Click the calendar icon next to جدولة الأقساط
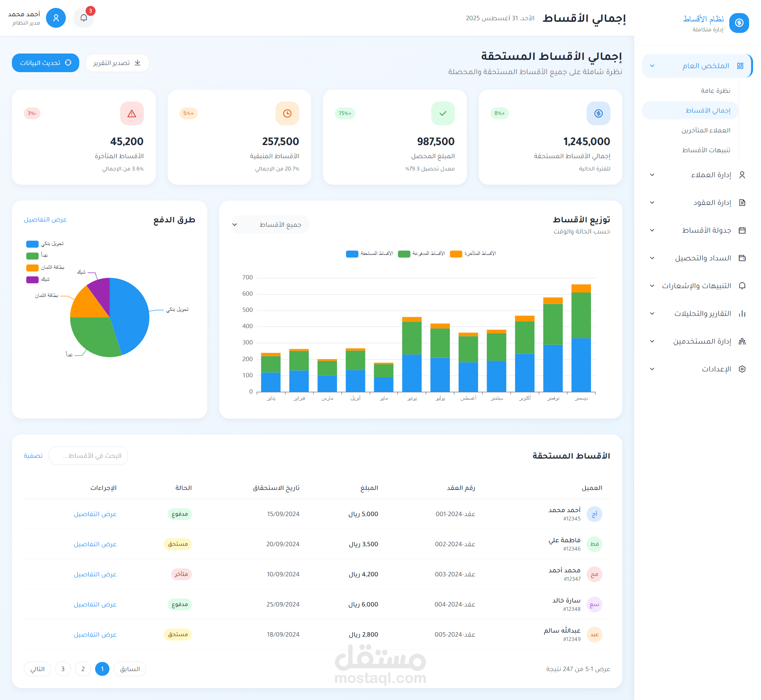The width and height of the screenshot is (761, 700). tap(742, 230)
